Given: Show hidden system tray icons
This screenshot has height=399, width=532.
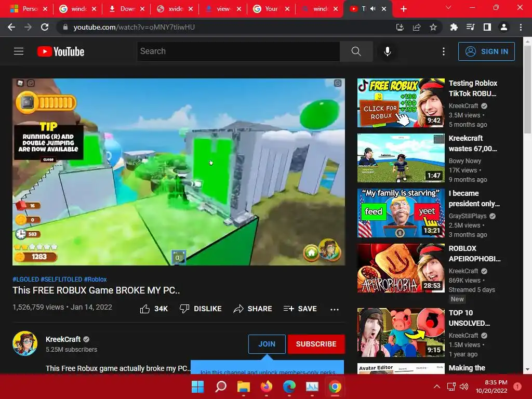Looking at the screenshot, I should [437, 387].
